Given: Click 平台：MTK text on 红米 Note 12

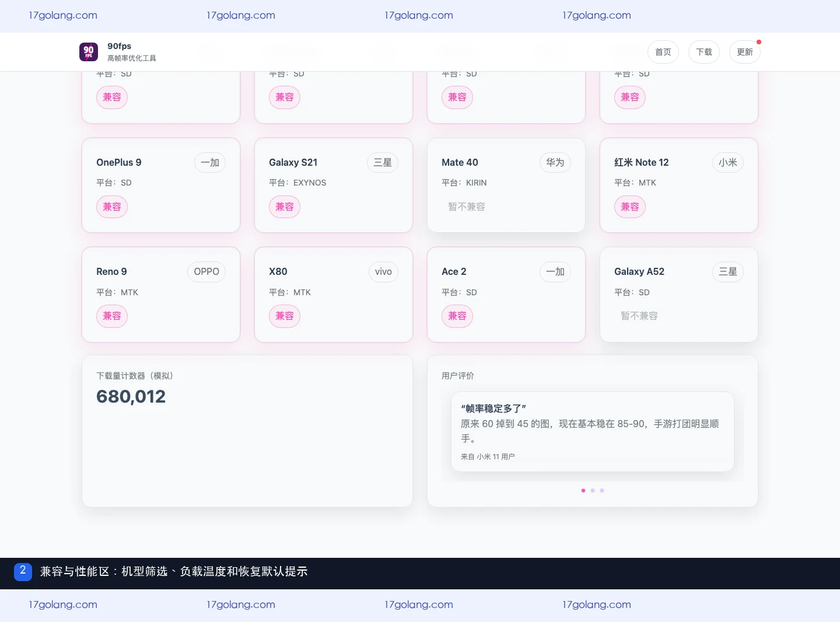Looking at the screenshot, I should 635,183.
